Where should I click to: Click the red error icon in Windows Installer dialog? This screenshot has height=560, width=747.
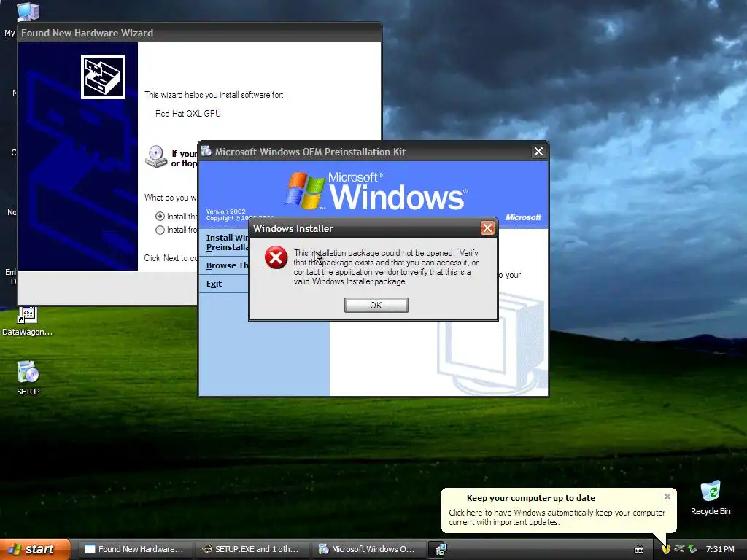coord(276,257)
